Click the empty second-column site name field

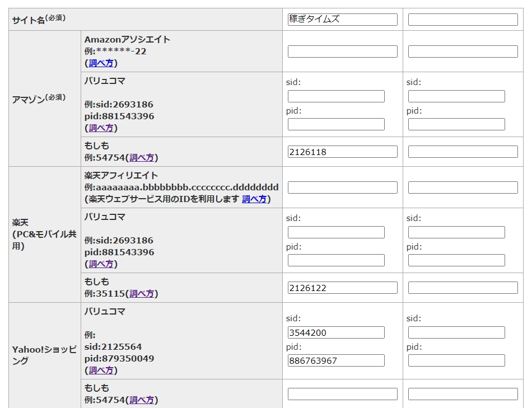(x=463, y=20)
